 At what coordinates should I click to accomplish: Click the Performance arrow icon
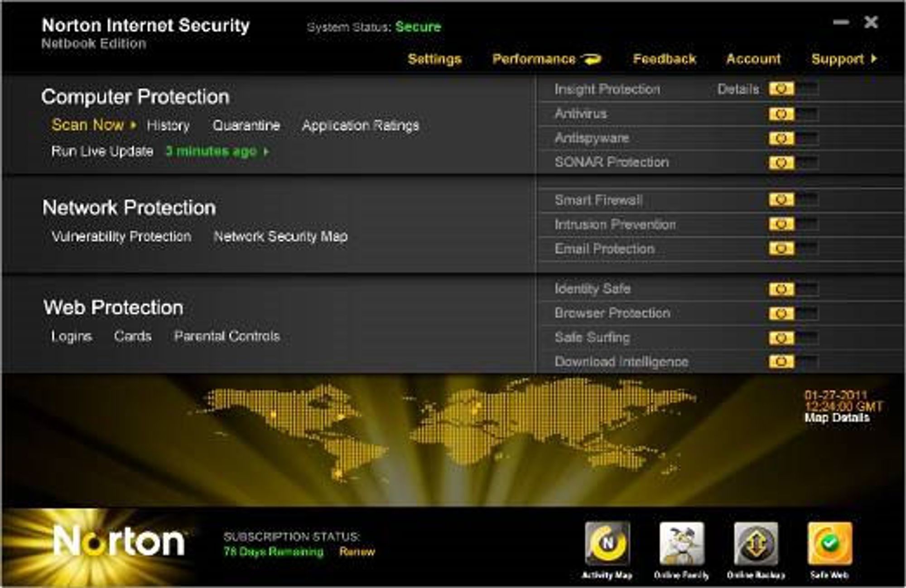591,59
